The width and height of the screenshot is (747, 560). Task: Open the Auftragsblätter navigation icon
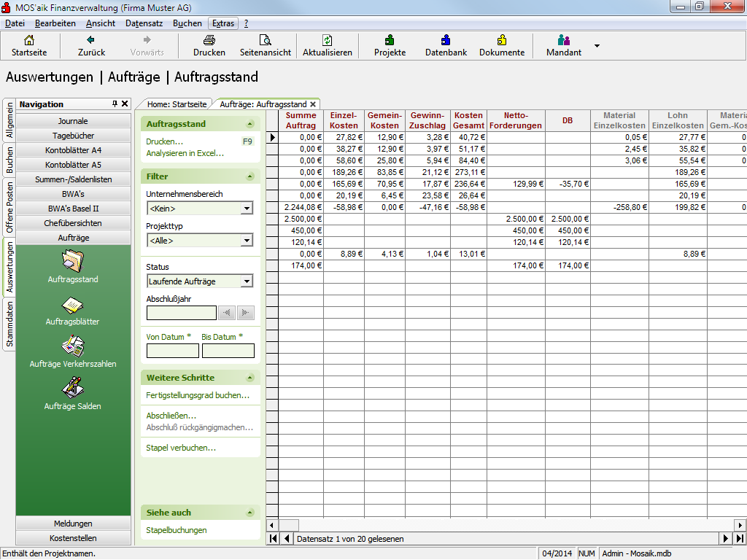point(73,306)
